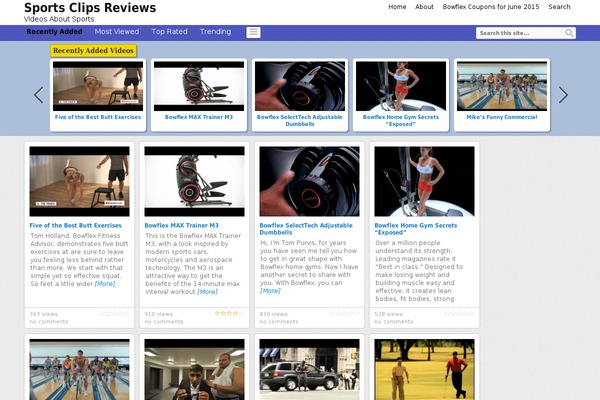Open About page from top menu
This screenshot has height=400, width=600.
(x=424, y=7)
